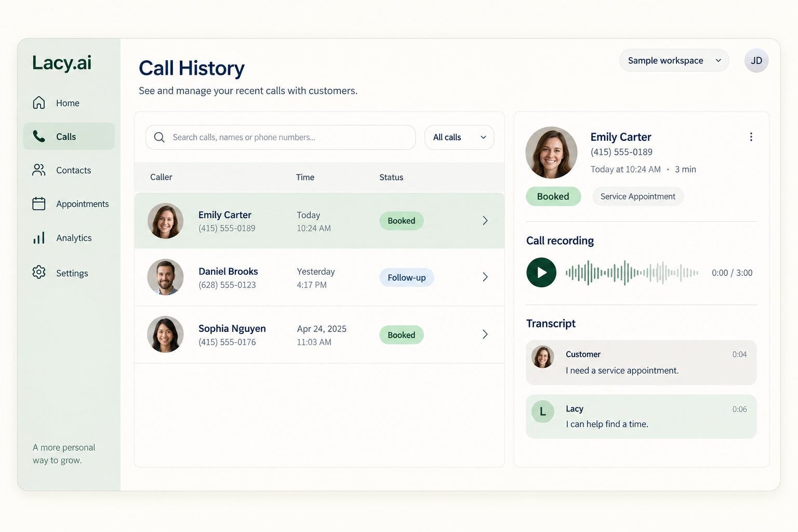Viewport: 798px width, 532px height.
Task: Click Emily Carter's large photo in detail panel
Action: (551, 153)
